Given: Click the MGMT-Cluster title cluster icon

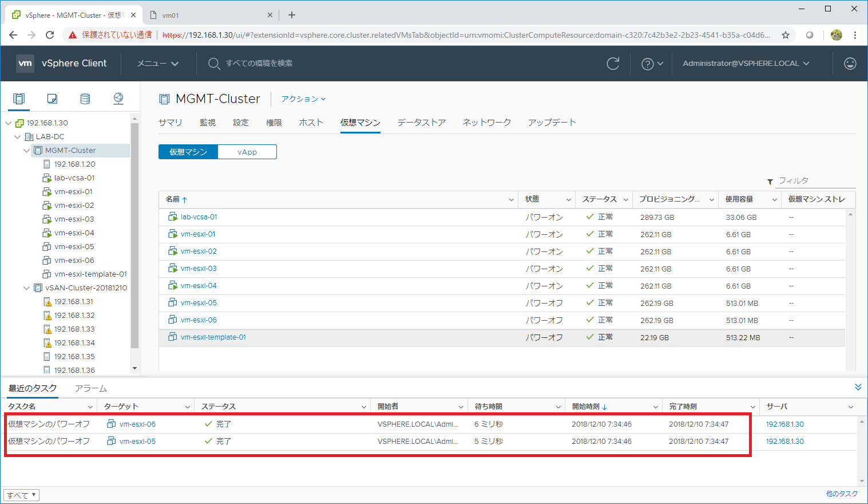Looking at the screenshot, I should tap(164, 99).
